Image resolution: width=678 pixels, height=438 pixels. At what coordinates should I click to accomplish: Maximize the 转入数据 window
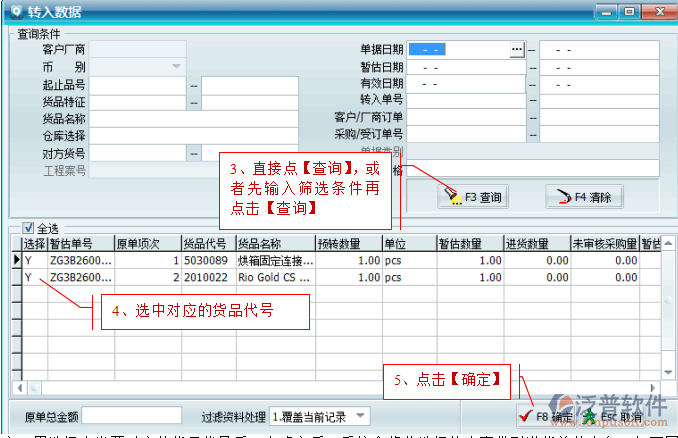(630, 12)
